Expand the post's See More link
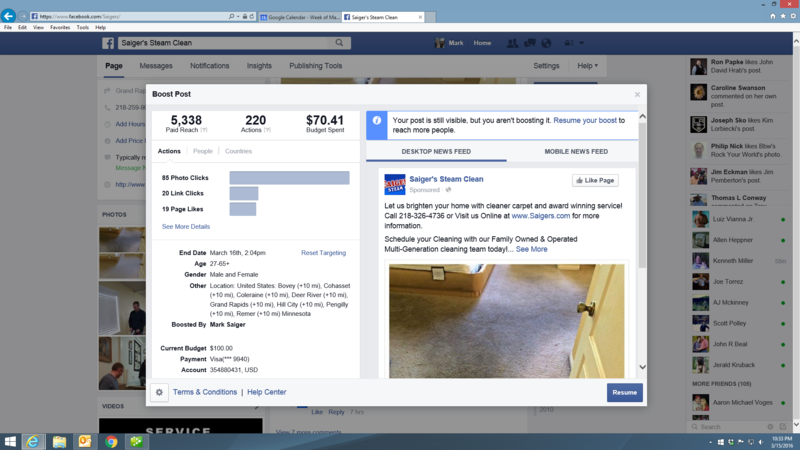Screen dimensions: 800x450 [532, 249]
